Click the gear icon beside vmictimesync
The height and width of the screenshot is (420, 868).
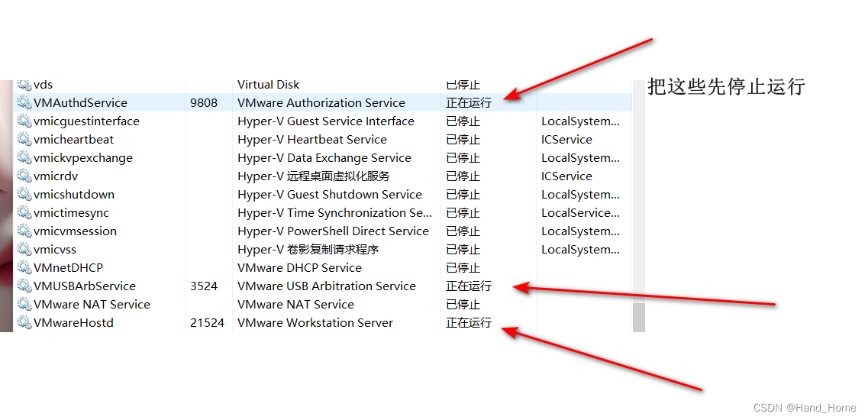(24, 212)
